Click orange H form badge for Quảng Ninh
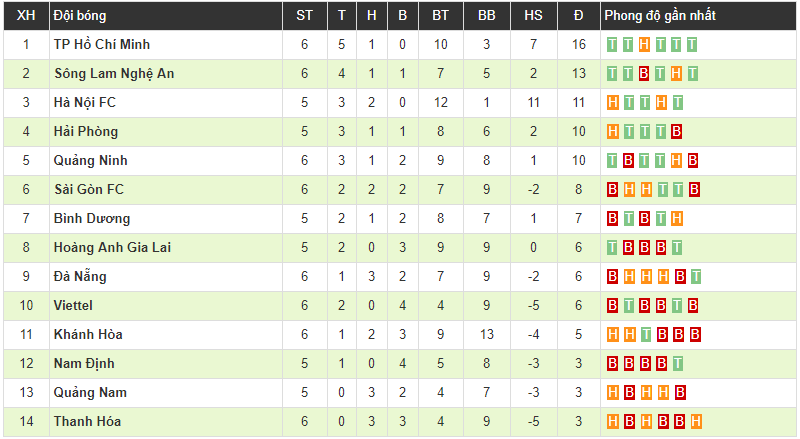Screen dimensions: 800x439 pos(677,161)
